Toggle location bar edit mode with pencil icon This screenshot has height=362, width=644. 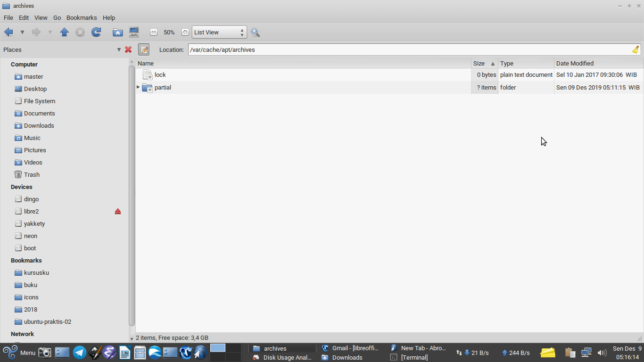[x=144, y=49]
